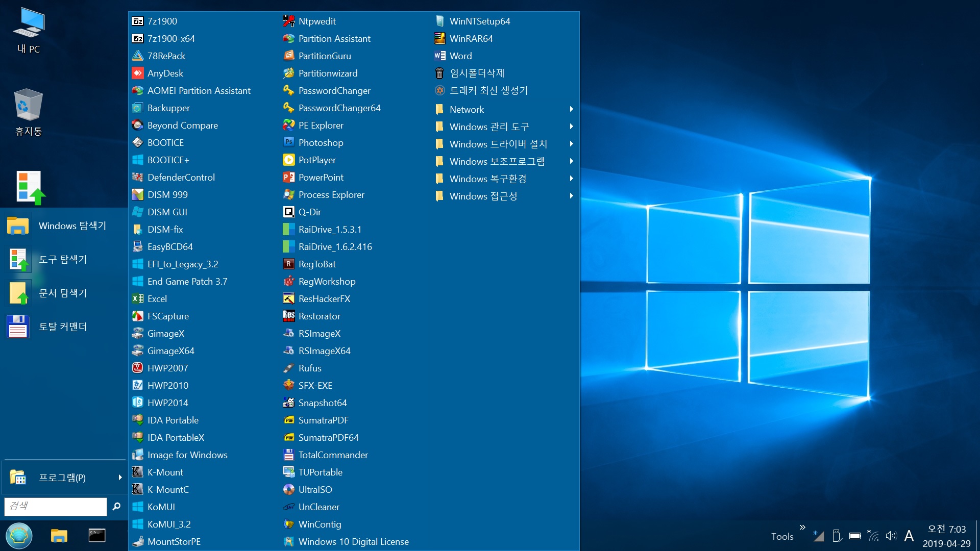Open SumatraPDF icon
This screenshot has height=551, width=980.
click(x=289, y=420)
